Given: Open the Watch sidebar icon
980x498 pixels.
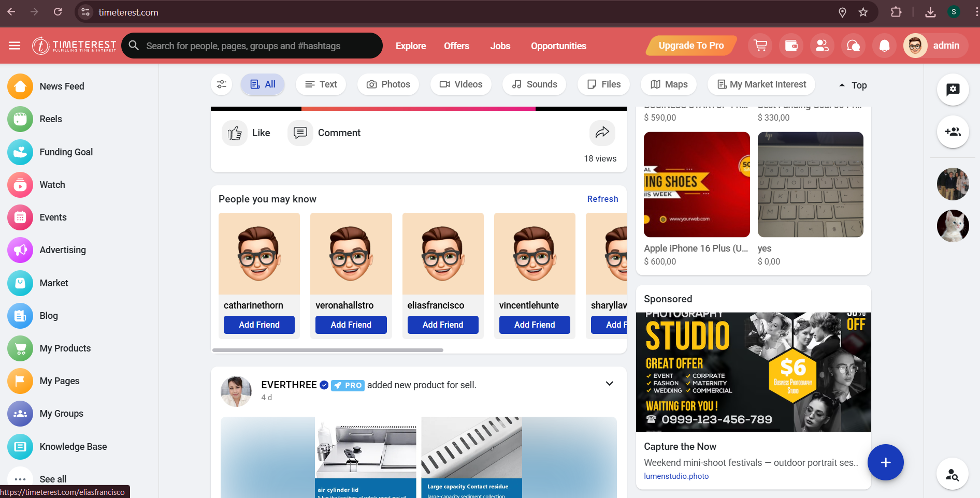Looking at the screenshot, I should point(20,185).
